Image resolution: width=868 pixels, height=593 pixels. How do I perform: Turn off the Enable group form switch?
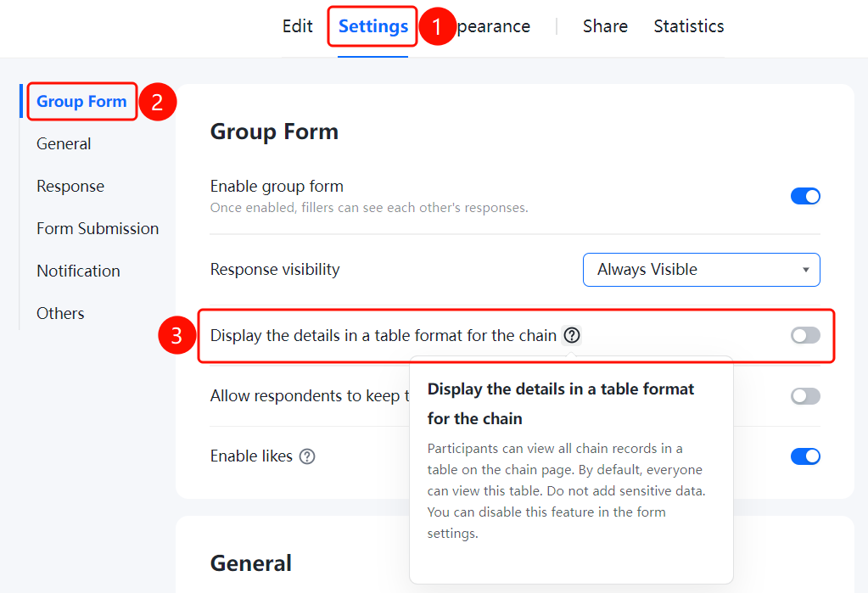tap(805, 196)
